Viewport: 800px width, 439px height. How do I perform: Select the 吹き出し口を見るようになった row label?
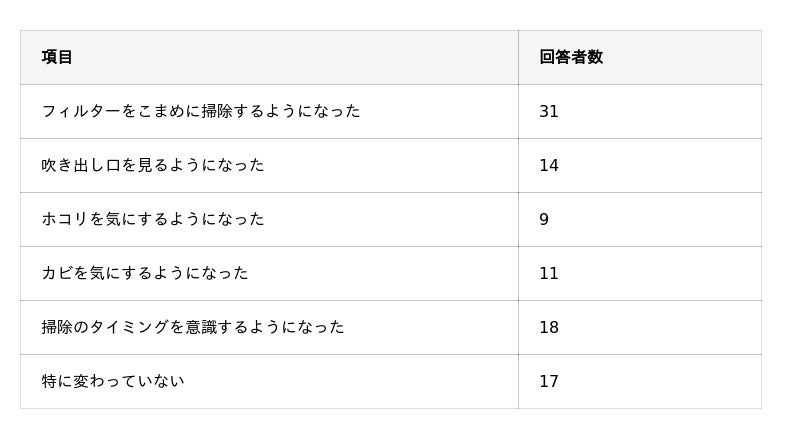click(x=153, y=165)
